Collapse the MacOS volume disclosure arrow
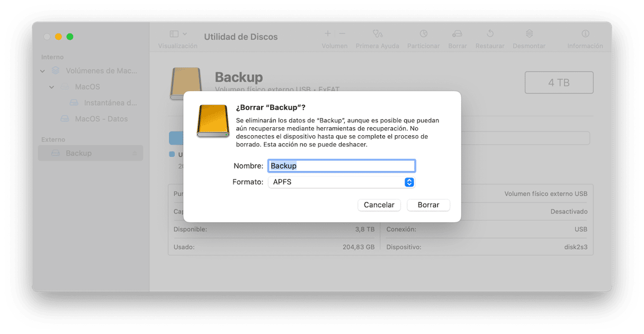Image resolution: width=644 pixels, height=334 pixels. (x=51, y=87)
